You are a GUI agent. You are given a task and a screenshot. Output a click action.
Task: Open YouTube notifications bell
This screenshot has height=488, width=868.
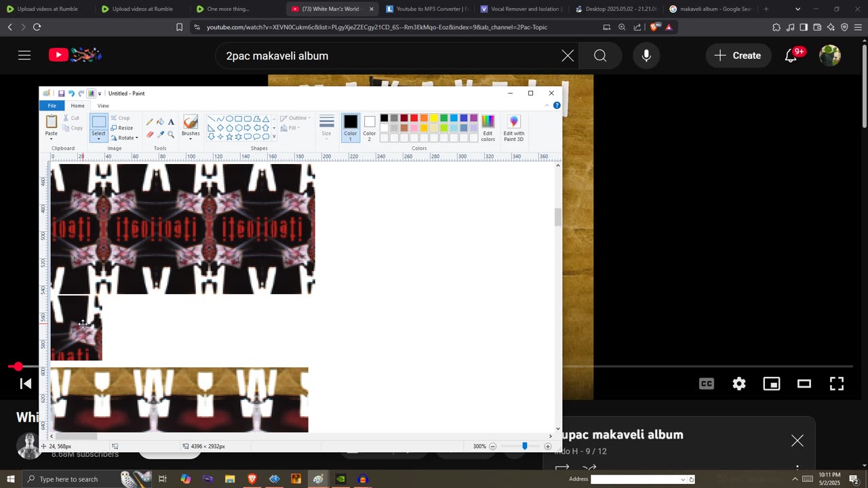coord(791,56)
